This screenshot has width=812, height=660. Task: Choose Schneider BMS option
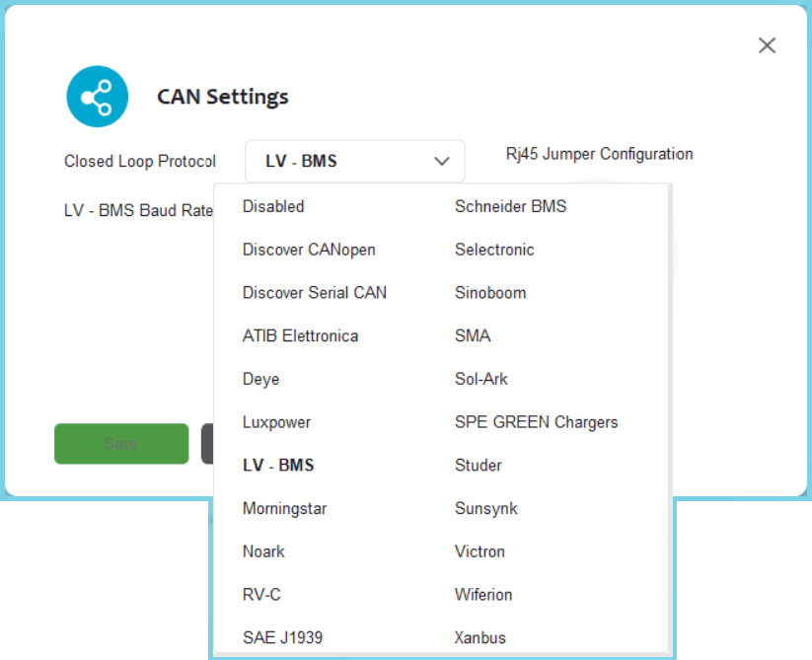point(511,206)
